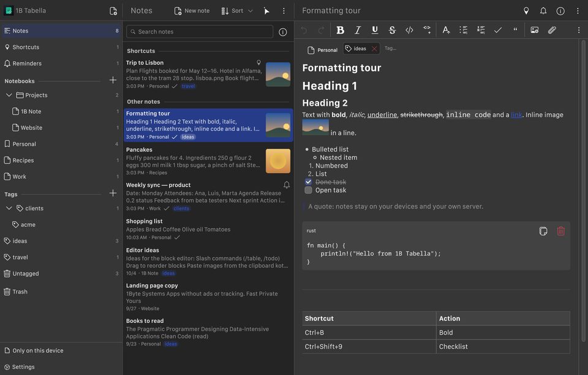Open the Reminders section in sidebar
Screen dimensions: 588x375
point(61,64)
